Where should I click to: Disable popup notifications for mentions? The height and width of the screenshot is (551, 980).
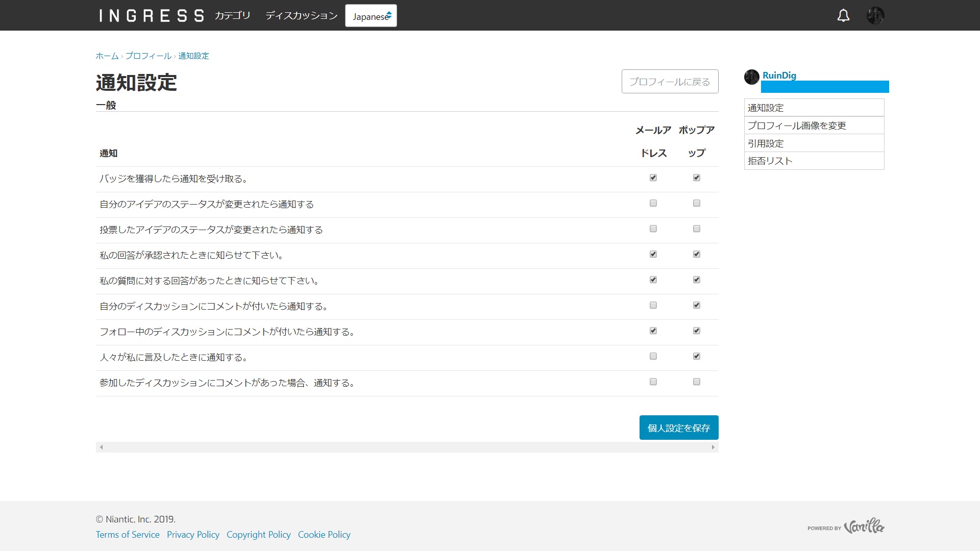(696, 356)
